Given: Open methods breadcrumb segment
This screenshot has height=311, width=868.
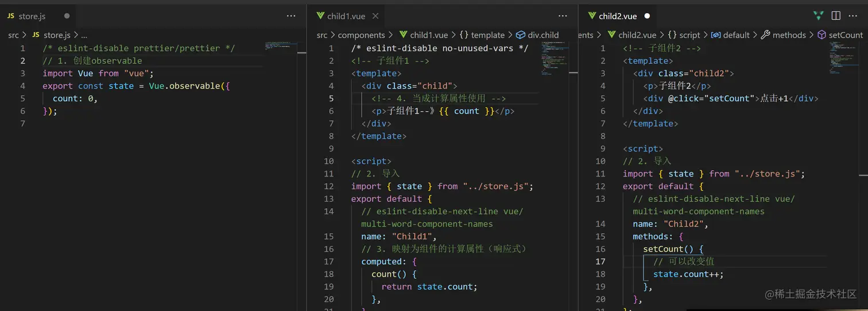Looking at the screenshot, I should [x=789, y=35].
